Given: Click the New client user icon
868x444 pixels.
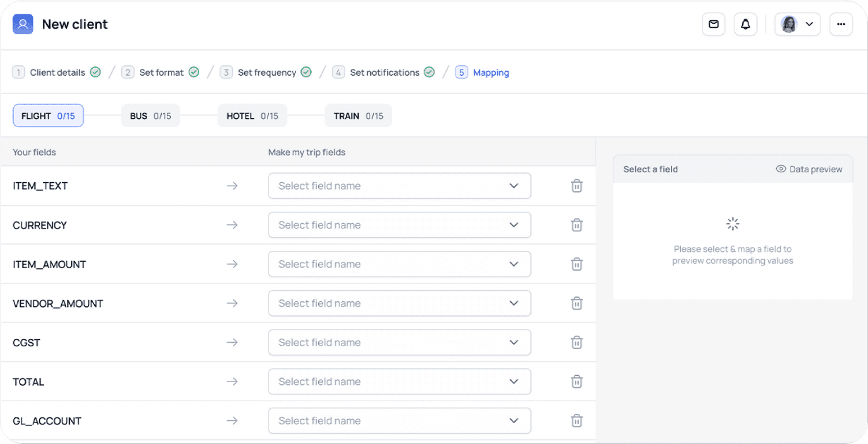Looking at the screenshot, I should (x=23, y=24).
